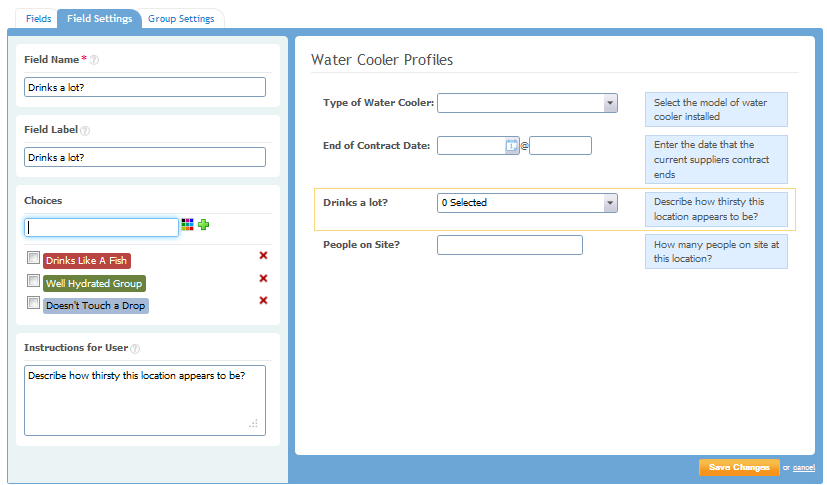Delete the Drinks Like A Fish choice
The height and width of the screenshot is (485, 827).
[x=263, y=256]
